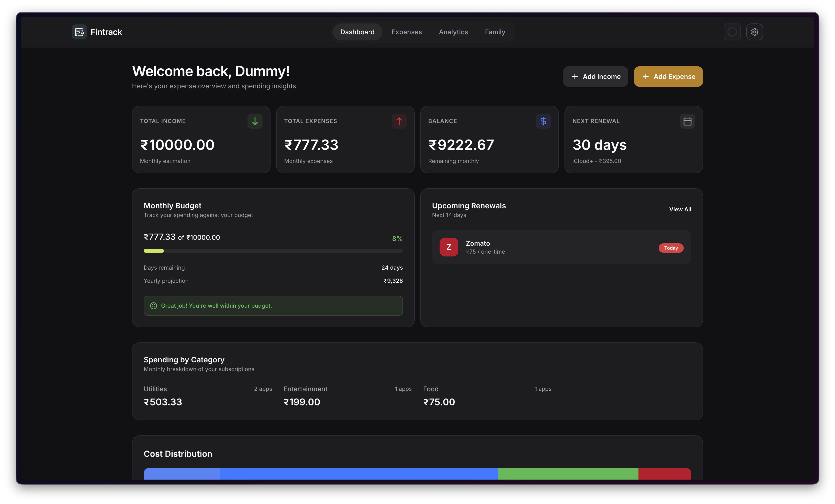
Task: Click the Monthly Budget progress bar
Action: (273, 251)
